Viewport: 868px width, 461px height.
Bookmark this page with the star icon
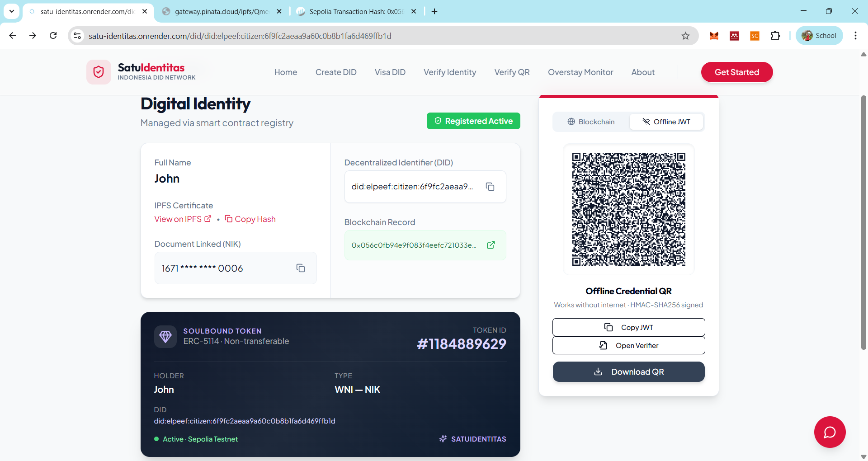click(685, 36)
